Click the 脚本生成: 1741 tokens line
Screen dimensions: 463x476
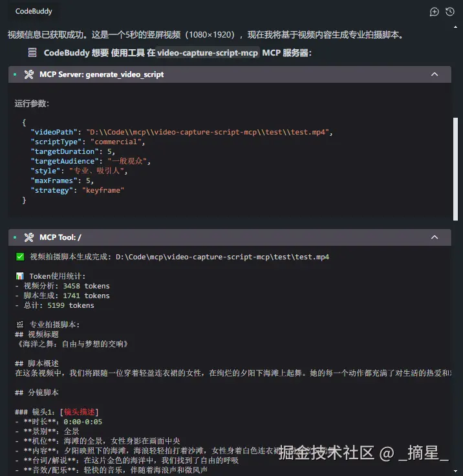pyautogui.click(x=63, y=296)
